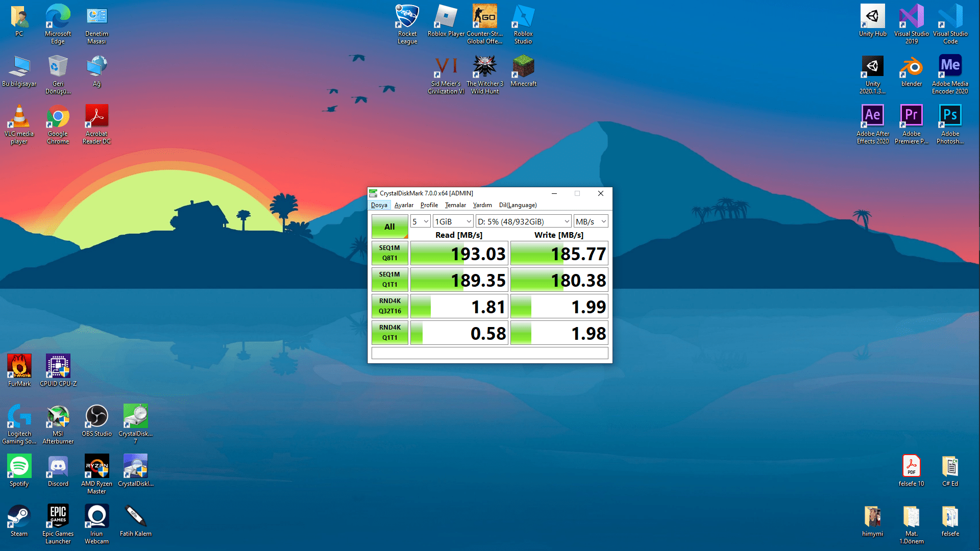The width and height of the screenshot is (980, 551).
Task: Open the Temalar menu
Action: (455, 205)
